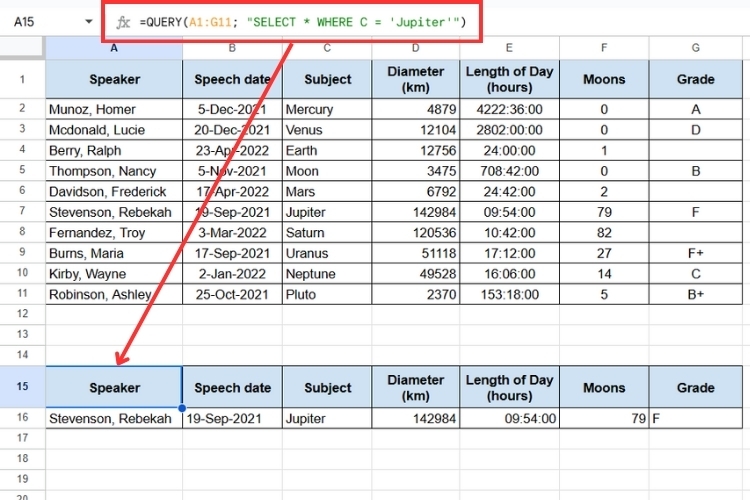The width and height of the screenshot is (750, 500).
Task: Select column F header
Action: pyautogui.click(x=604, y=48)
